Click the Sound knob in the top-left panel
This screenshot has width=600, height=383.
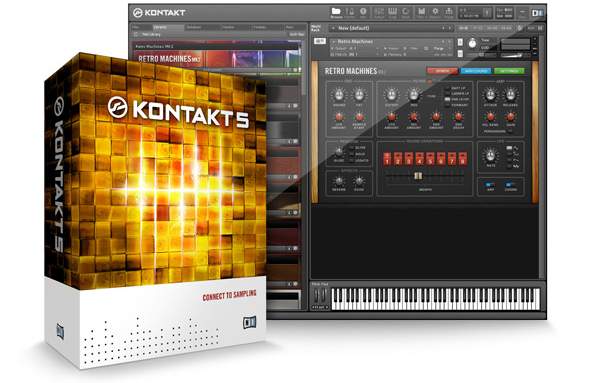pyautogui.click(x=339, y=95)
